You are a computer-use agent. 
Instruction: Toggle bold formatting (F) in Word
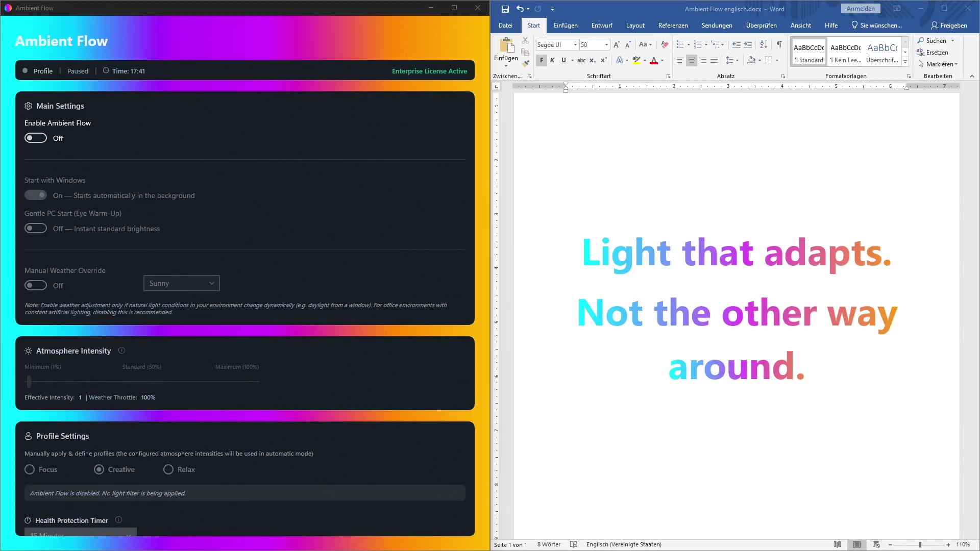tap(542, 60)
